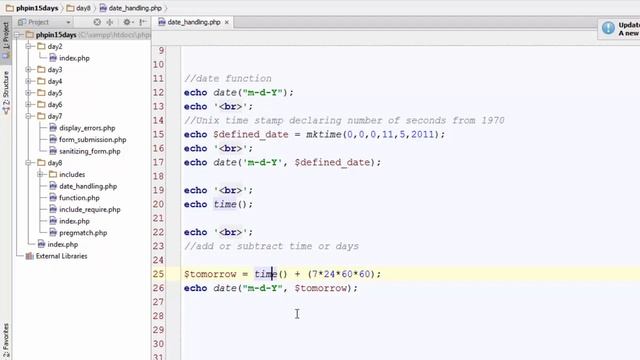
Task: Click "//add or subtract time or days" comment
Action: coord(271,246)
